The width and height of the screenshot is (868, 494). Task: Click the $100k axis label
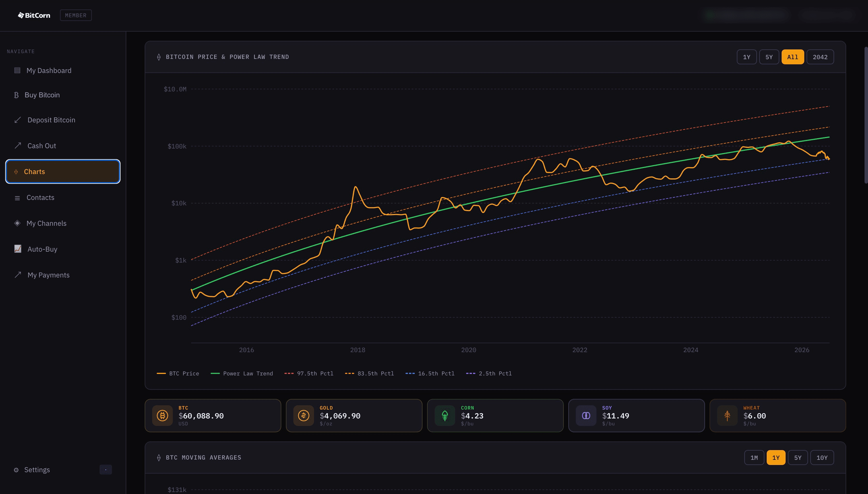tap(177, 146)
